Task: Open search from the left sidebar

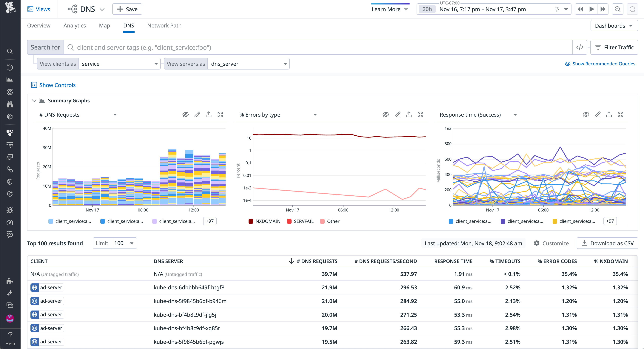Action: coord(10,51)
